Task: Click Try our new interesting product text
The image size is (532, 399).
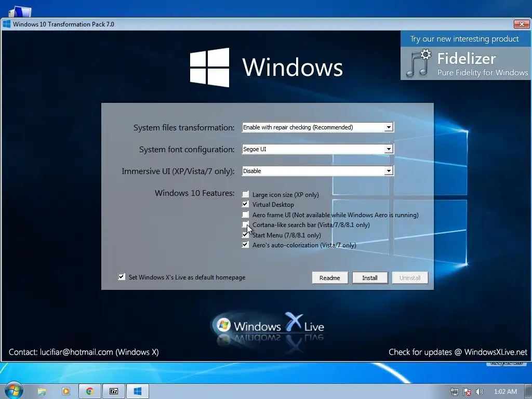Action: [464, 39]
